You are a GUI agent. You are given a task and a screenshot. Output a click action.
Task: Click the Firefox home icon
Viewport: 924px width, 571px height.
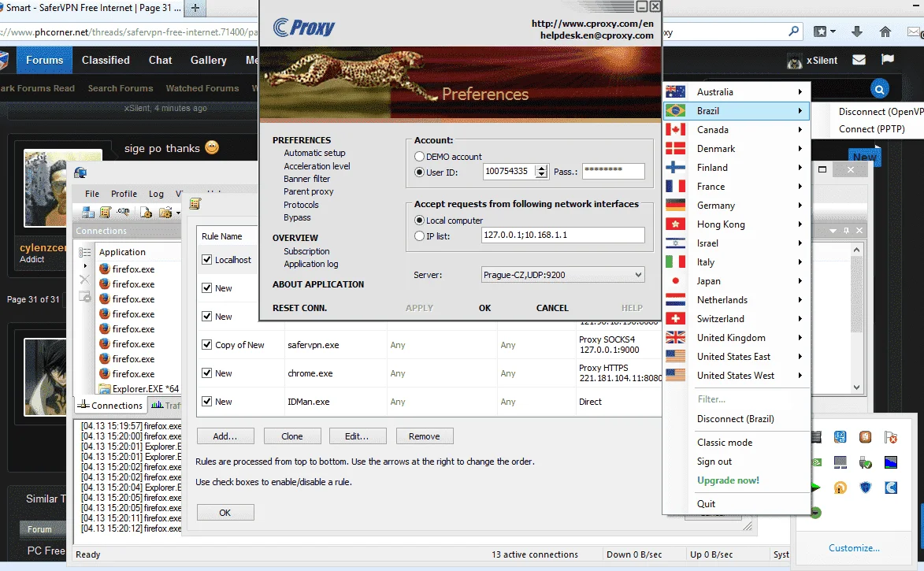click(885, 32)
